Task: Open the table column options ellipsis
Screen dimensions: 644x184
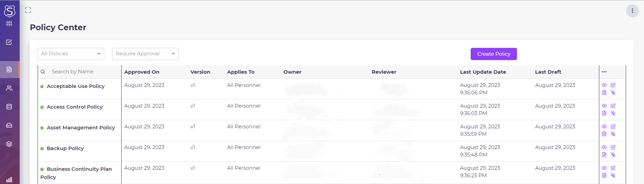Action: coord(604,72)
